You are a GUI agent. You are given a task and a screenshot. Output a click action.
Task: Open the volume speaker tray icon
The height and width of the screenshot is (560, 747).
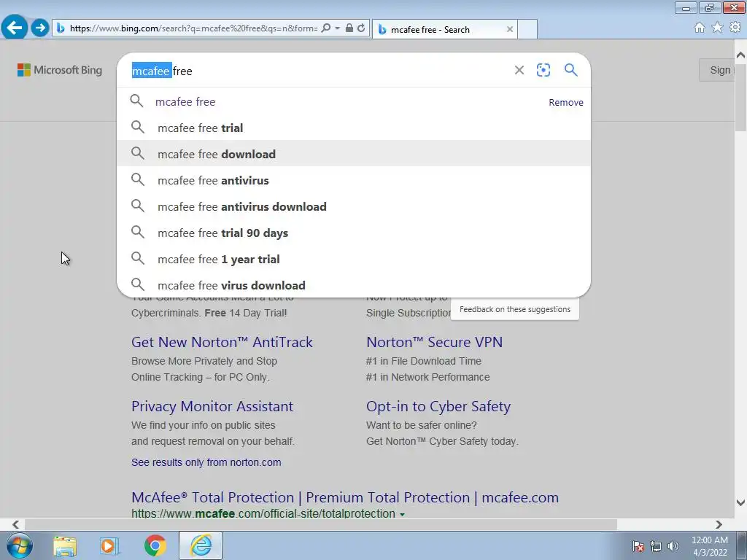[x=673, y=546]
